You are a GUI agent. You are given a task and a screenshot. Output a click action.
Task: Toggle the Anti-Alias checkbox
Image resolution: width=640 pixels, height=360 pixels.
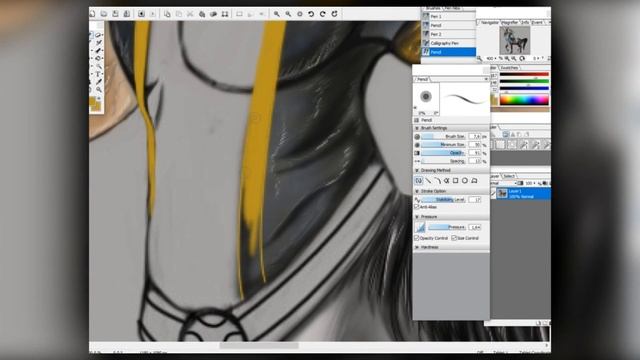pos(417,207)
